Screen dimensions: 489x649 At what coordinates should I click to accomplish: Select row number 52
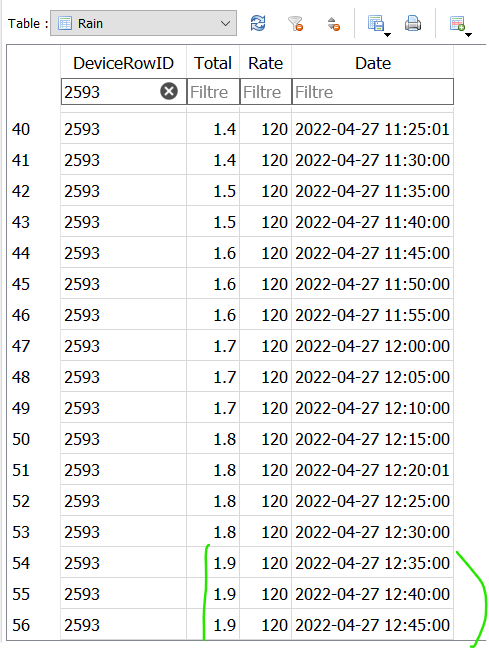point(21,501)
